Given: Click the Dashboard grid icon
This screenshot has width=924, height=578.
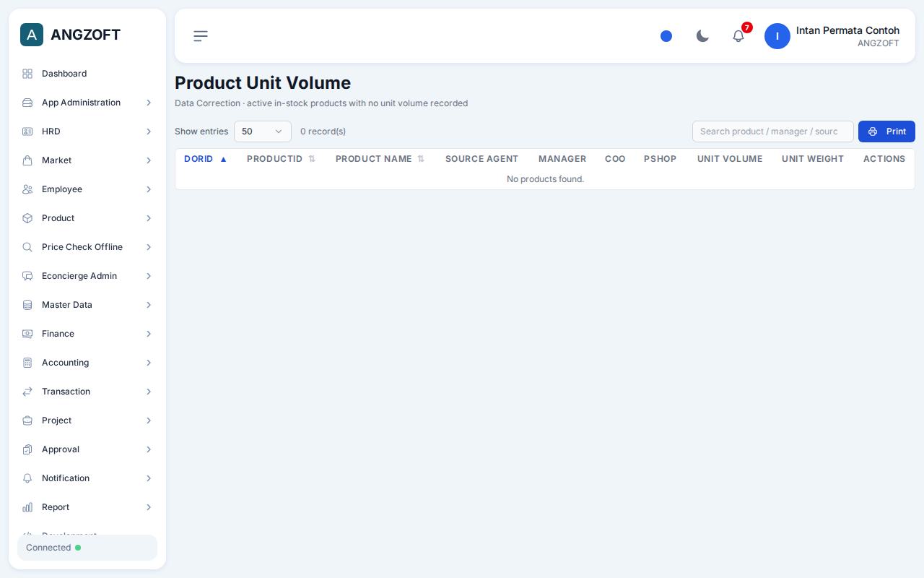Looking at the screenshot, I should [27, 74].
